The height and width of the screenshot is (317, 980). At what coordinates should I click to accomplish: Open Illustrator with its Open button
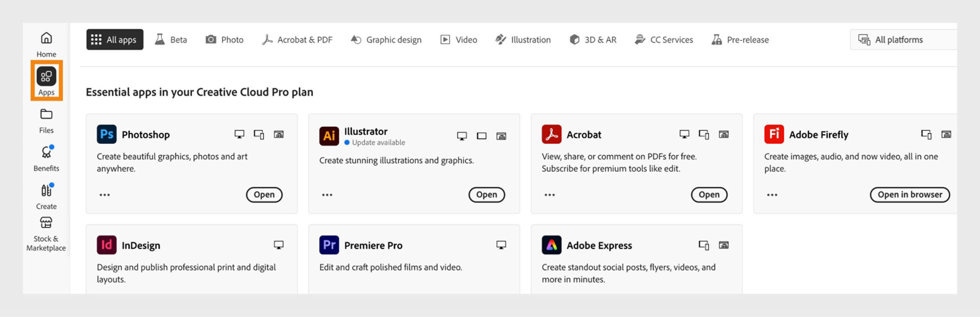(487, 194)
